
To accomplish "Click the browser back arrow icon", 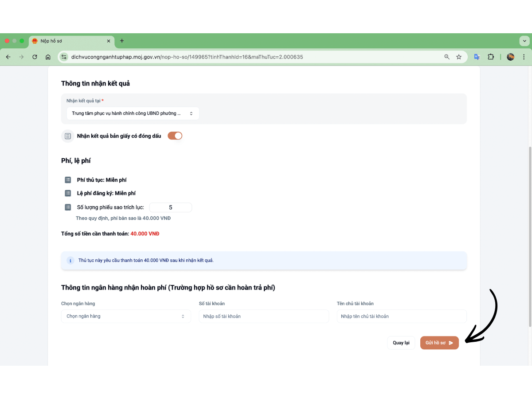I will point(8,57).
